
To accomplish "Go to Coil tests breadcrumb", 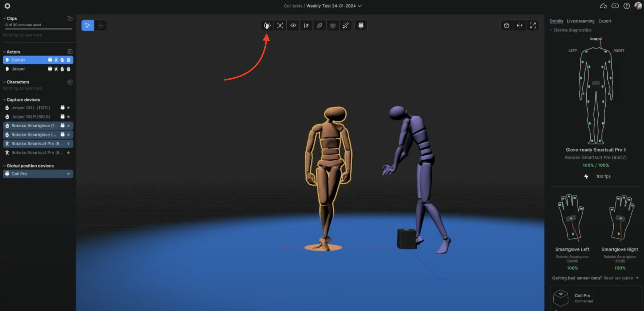I will 293,6.
